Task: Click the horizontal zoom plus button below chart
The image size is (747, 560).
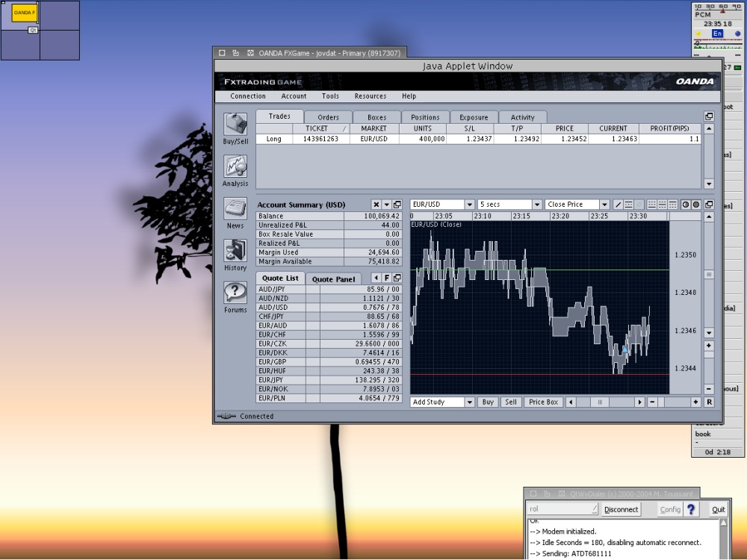Action: (x=695, y=402)
